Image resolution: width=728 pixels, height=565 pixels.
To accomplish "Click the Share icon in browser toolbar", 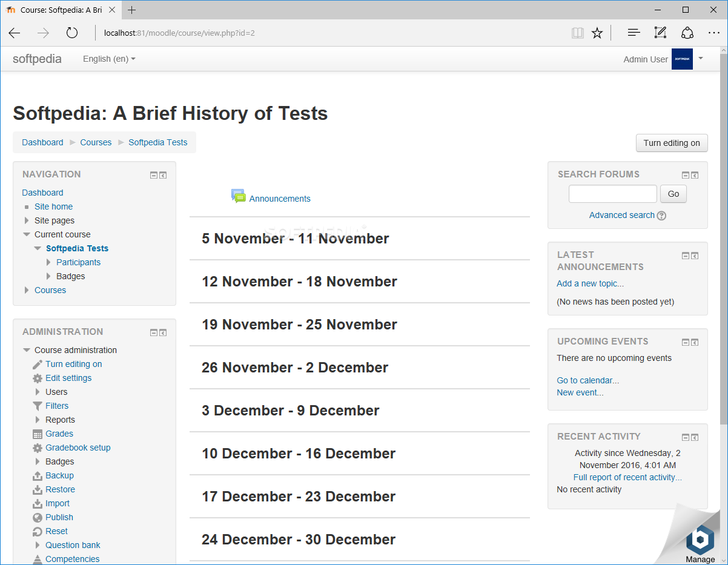I will point(687,33).
